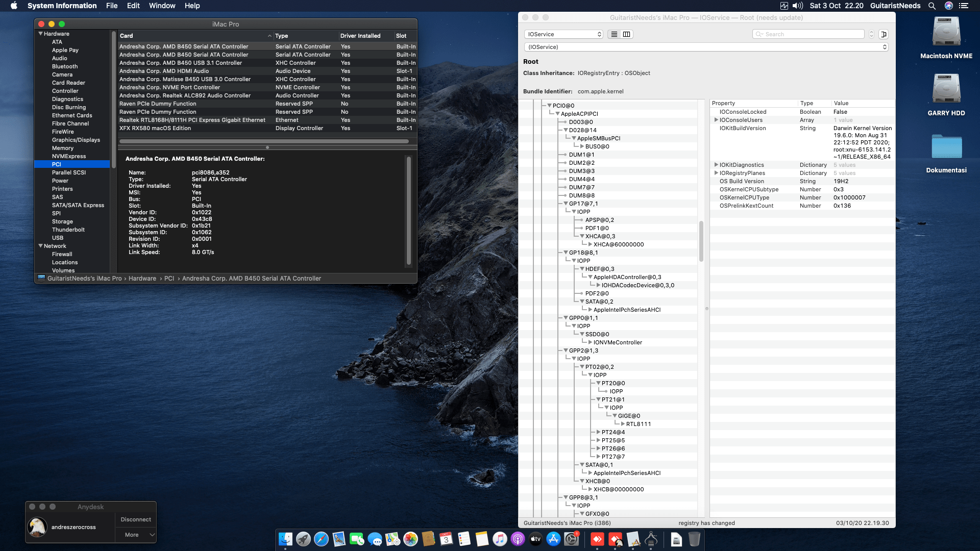Launch AnyDesk from the Dock
This screenshot has height=551, width=980.
pyautogui.click(x=598, y=539)
